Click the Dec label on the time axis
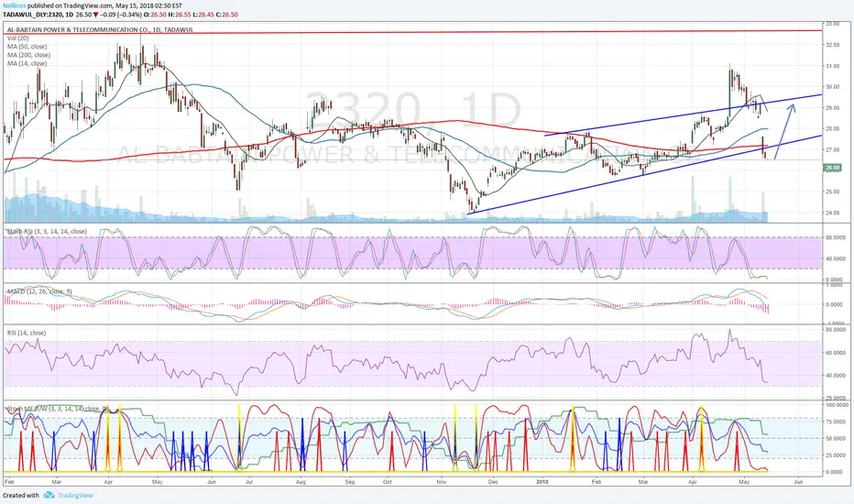 click(x=493, y=482)
